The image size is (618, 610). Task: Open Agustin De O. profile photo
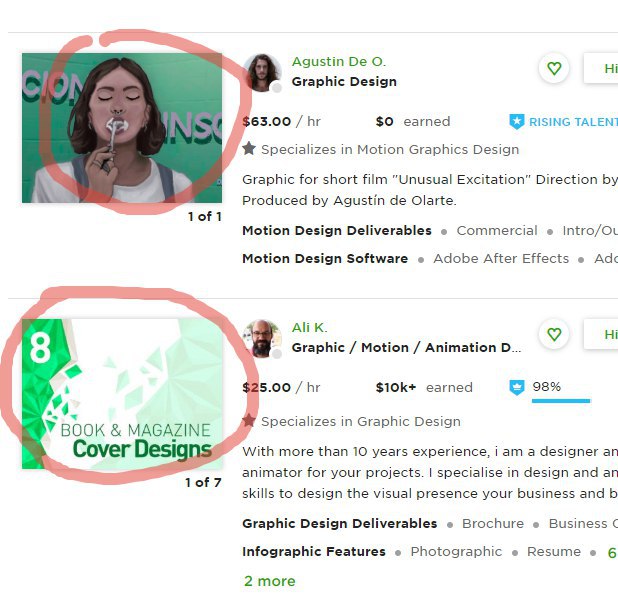(x=262, y=73)
